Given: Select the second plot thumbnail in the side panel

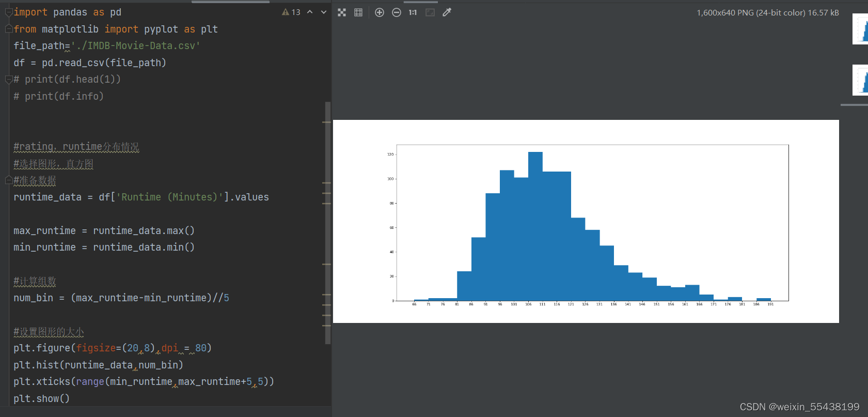Looking at the screenshot, I should (861, 80).
